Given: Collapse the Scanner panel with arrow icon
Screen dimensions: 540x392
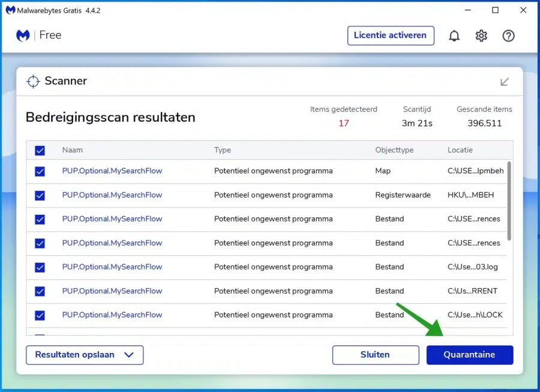Looking at the screenshot, I should (505, 82).
